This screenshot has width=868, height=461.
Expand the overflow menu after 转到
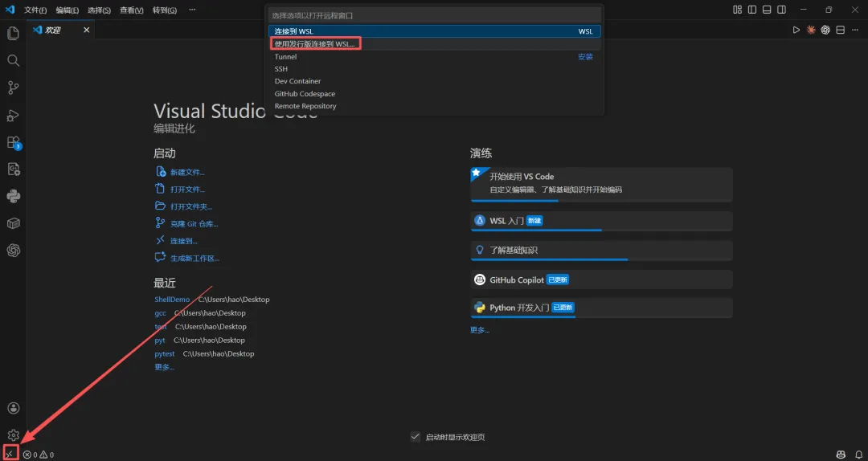(x=192, y=10)
